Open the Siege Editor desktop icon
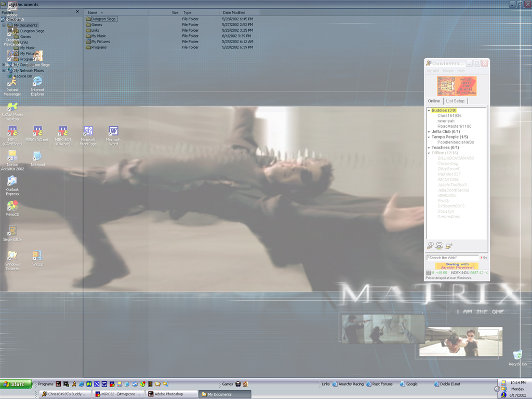The height and width of the screenshot is (399, 532). pyautogui.click(x=12, y=233)
